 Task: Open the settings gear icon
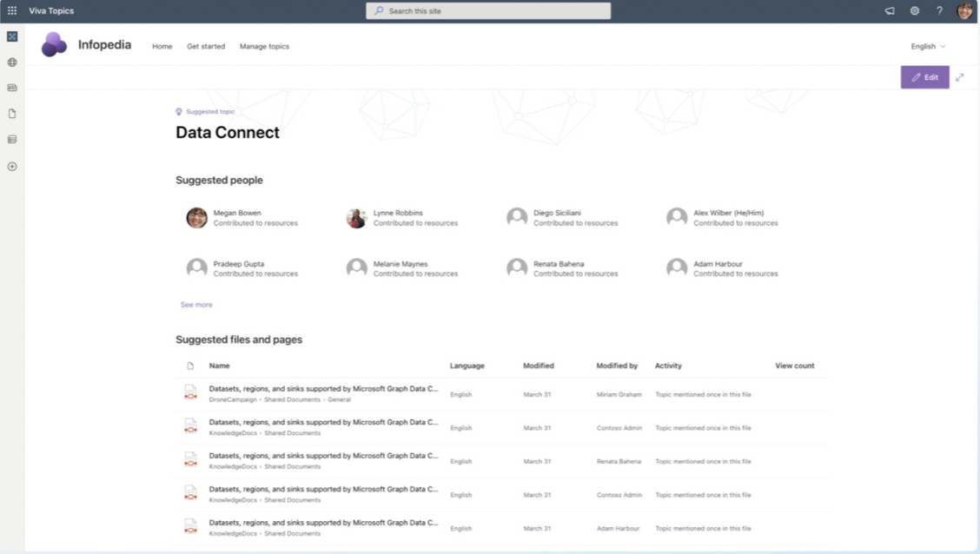pyautogui.click(x=915, y=11)
